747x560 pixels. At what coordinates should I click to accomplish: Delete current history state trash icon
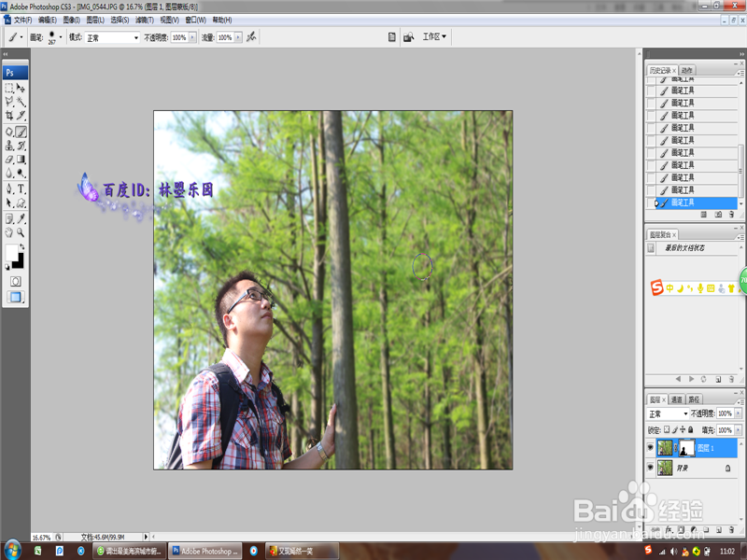[x=731, y=215]
